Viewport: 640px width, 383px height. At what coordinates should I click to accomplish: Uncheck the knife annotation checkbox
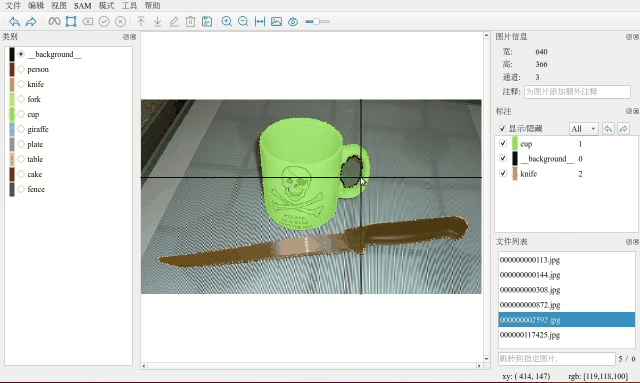pos(503,174)
